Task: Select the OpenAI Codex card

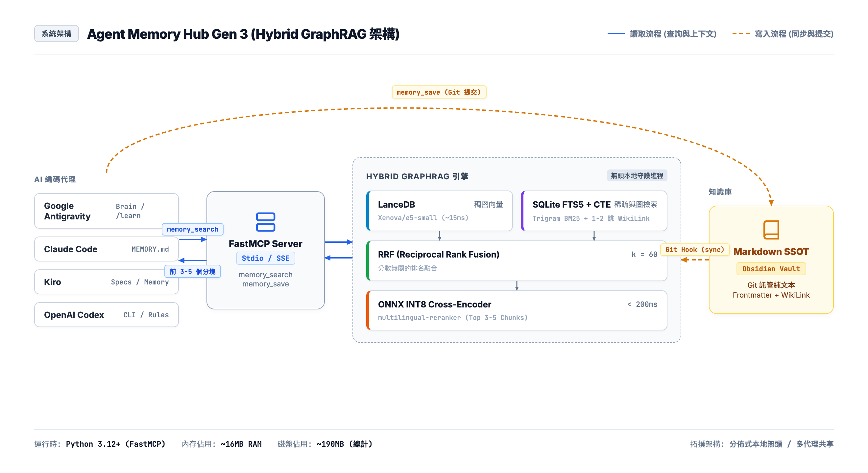Action: pyautogui.click(x=107, y=315)
